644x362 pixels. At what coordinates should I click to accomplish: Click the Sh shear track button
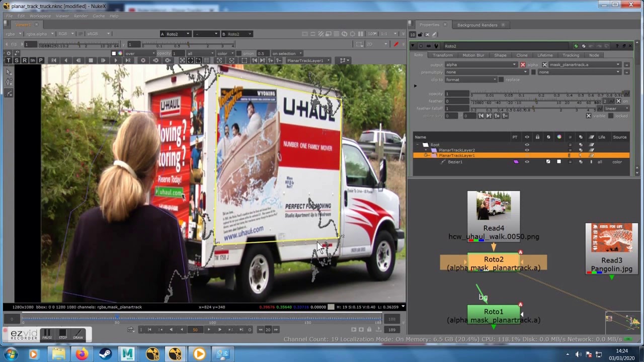point(33,60)
